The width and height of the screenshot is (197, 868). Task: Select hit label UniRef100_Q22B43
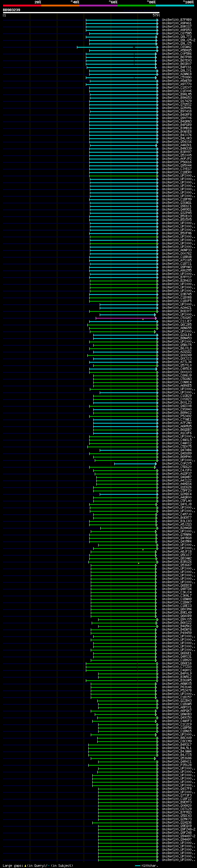177,701
